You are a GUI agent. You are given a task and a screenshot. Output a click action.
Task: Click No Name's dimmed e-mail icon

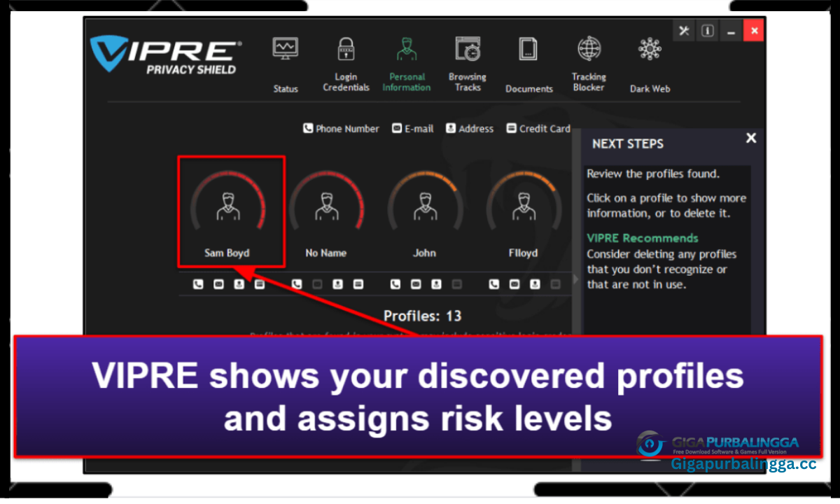pyautogui.click(x=317, y=284)
